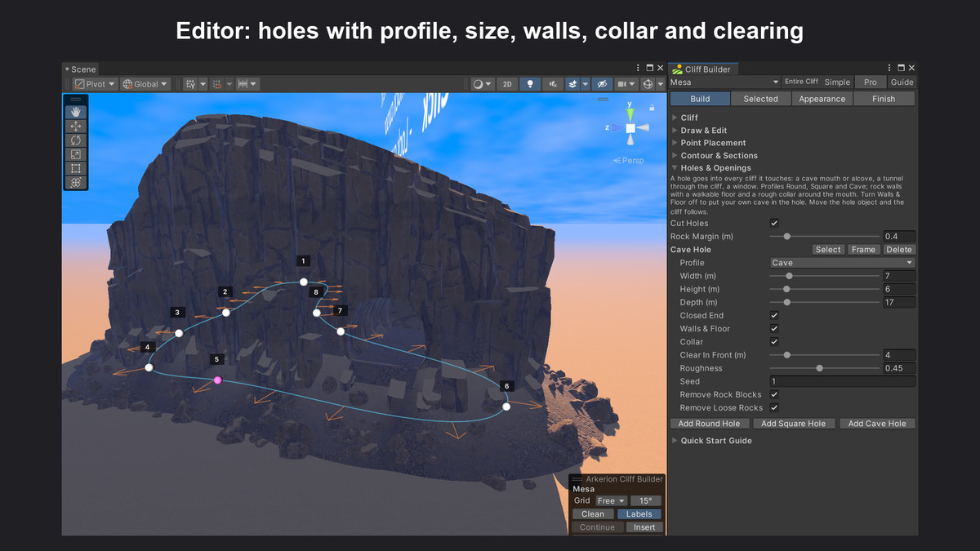Select the Move tool
The image size is (980, 551).
pyautogui.click(x=76, y=127)
